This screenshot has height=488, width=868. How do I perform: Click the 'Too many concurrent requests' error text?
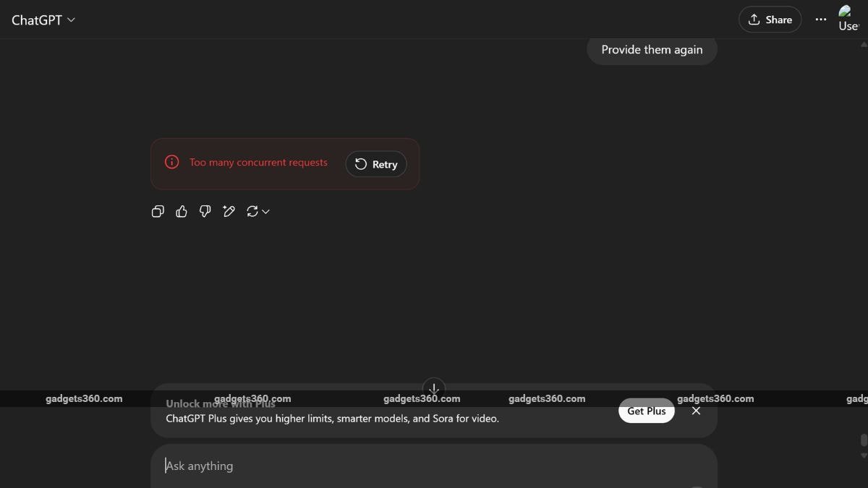click(x=258, y=162)
